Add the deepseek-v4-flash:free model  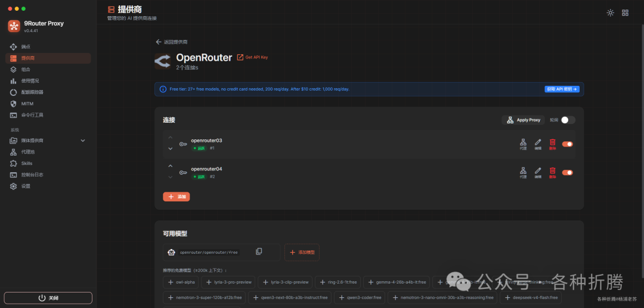pos(531,297)
